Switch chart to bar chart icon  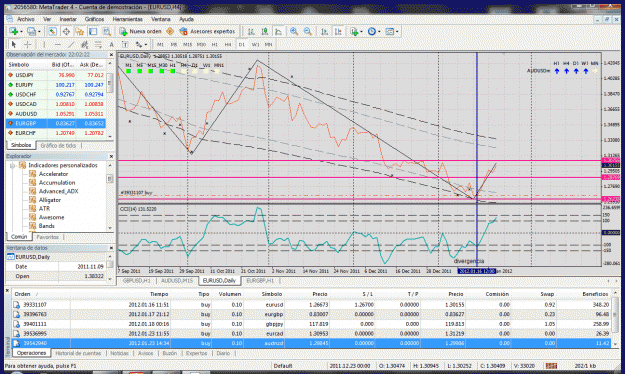pos(251,31)
